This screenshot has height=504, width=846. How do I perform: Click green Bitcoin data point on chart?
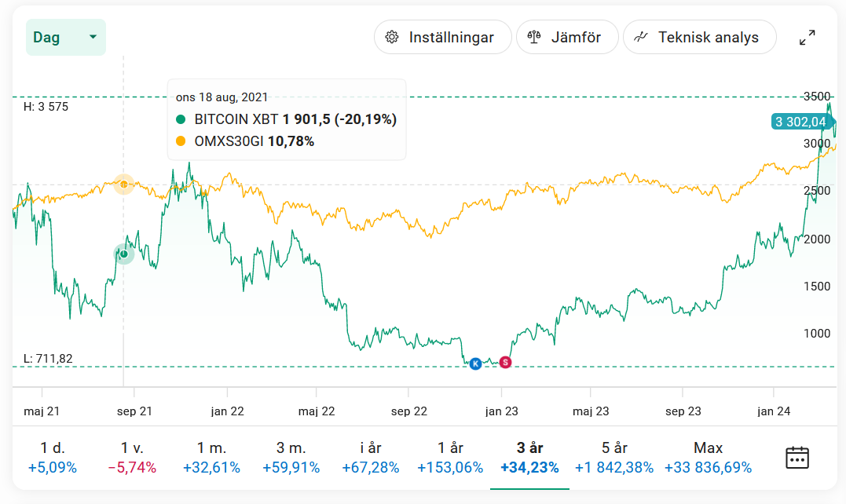pyautogui.click(x=123, y=254)
